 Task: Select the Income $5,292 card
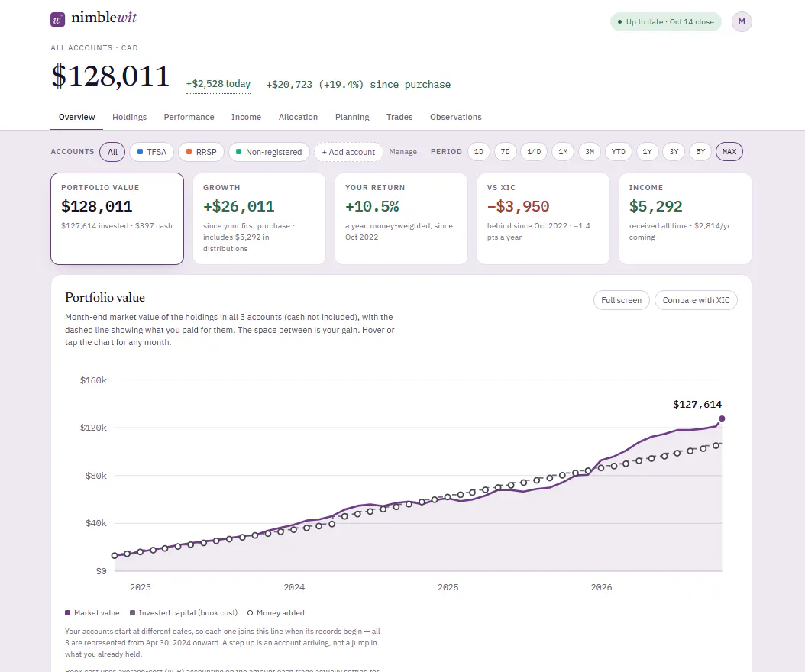[x=685, y=218]
